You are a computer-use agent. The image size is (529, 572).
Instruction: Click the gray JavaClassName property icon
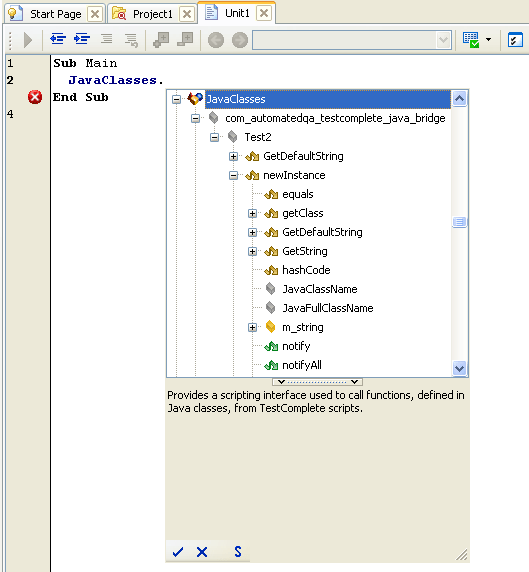tap(270, 289)
